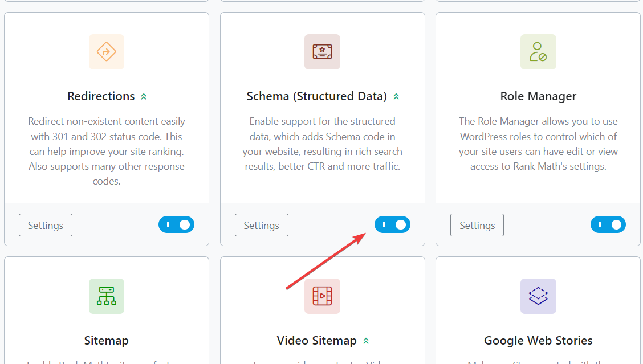Turn off the Schema (Structured Data) toggle
The image size is (643, 364).
pos(392,224)
